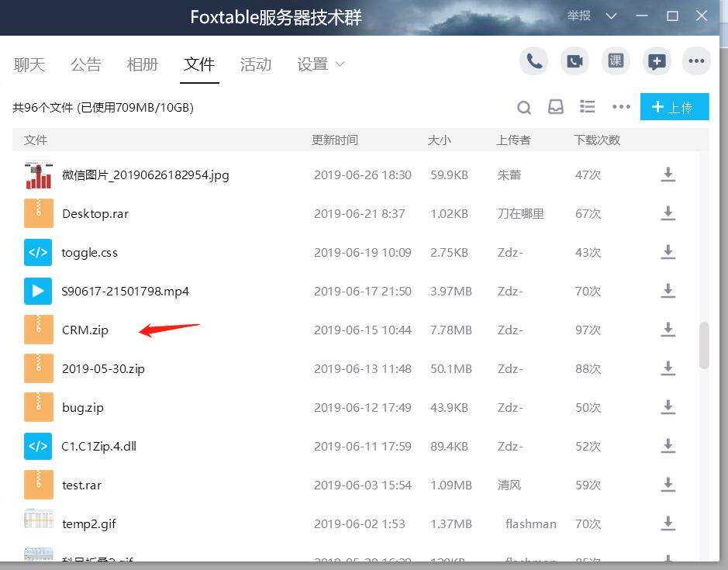The height and width of the screenshot is (570, 728).
Task: Open the group class (课) feature
Action: (x=616, y=60)
